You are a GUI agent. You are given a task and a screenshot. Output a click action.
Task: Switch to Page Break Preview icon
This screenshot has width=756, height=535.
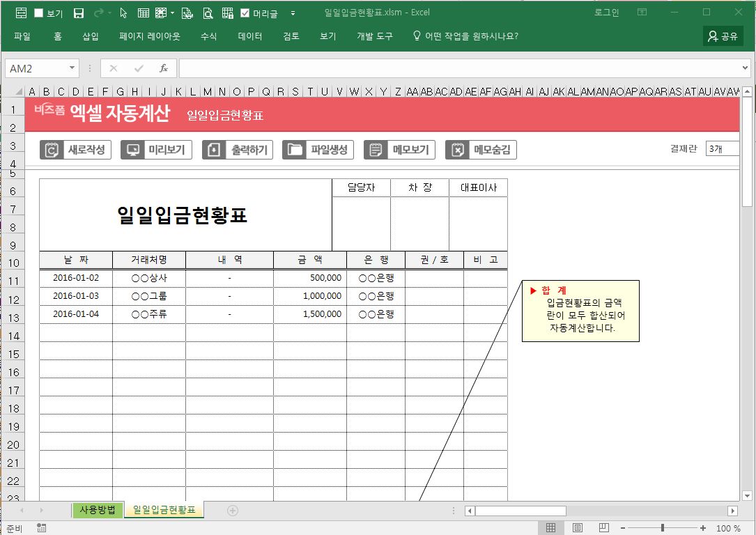click(604, 528)
